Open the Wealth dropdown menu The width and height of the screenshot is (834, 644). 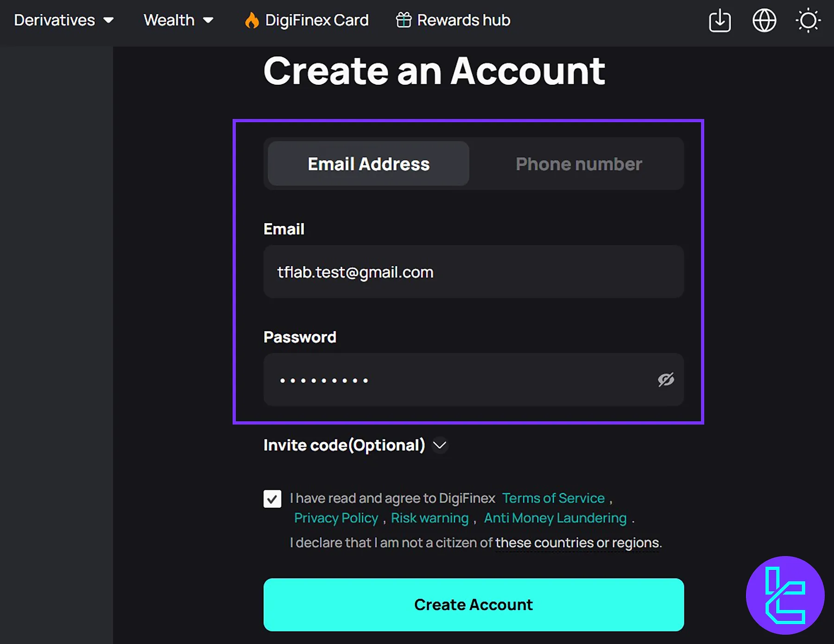click(x=178, y=20)
